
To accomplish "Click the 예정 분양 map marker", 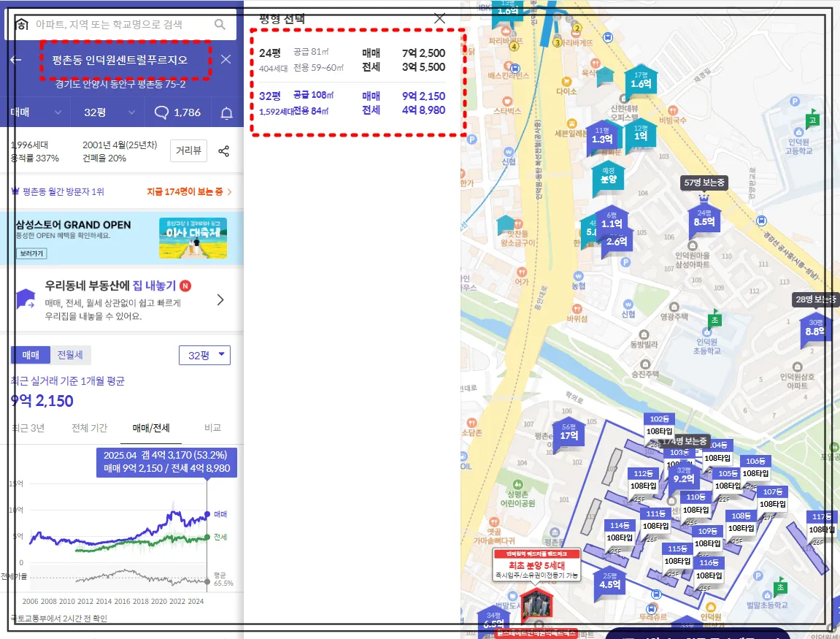I will tap(609, 177).
